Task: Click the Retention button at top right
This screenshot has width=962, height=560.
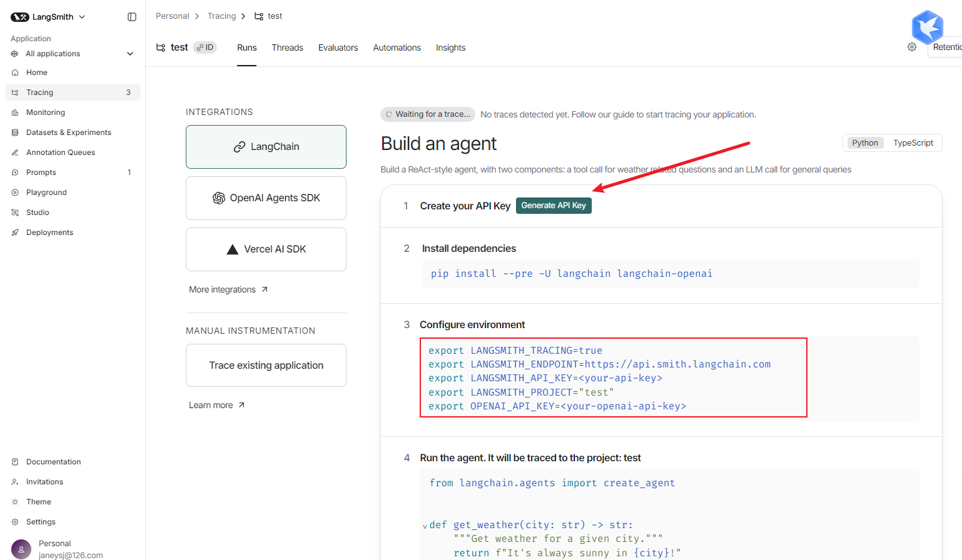Action: [945, 47]
